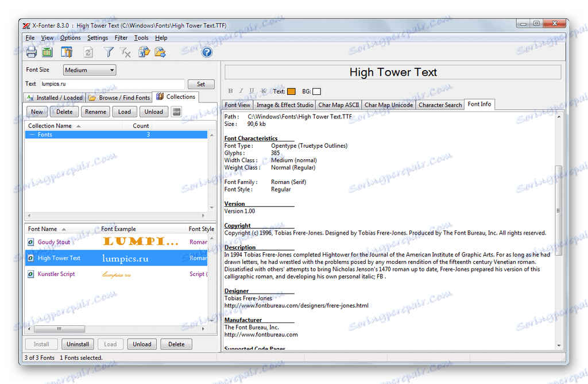Click Load collection button in Collections tab

point(125,112)
